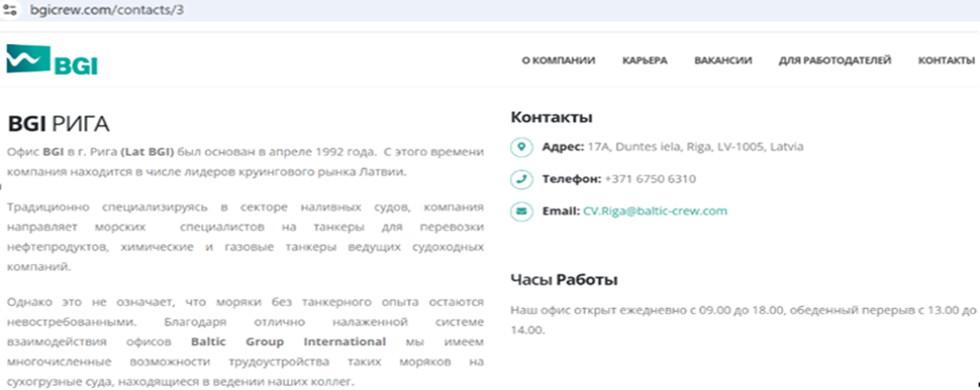This screenshot has height=390, width=980.
Task: Open the О КОМПАНИИ menu item
Action: coord(558,60)
